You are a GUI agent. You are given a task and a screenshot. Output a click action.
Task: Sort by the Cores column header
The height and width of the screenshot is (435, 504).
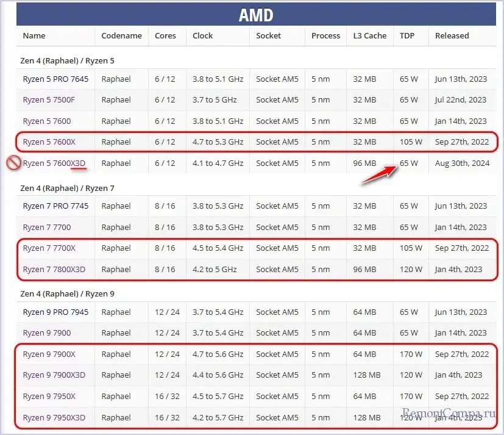point(166,36)
